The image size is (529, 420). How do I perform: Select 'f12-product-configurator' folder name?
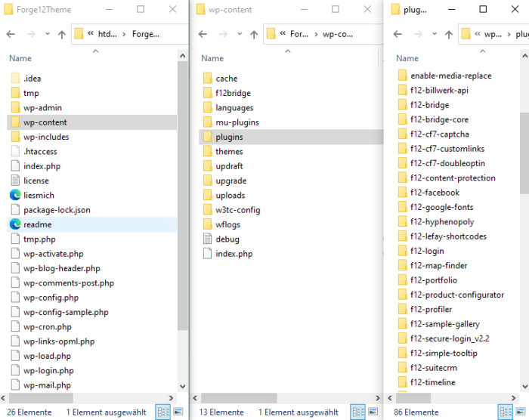(457, 295)
